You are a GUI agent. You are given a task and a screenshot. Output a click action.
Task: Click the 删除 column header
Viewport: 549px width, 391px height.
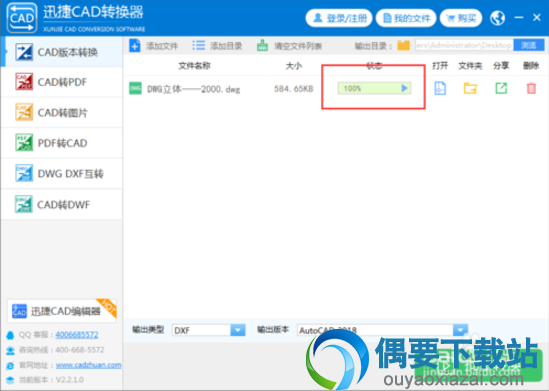[x=531, y=65]
